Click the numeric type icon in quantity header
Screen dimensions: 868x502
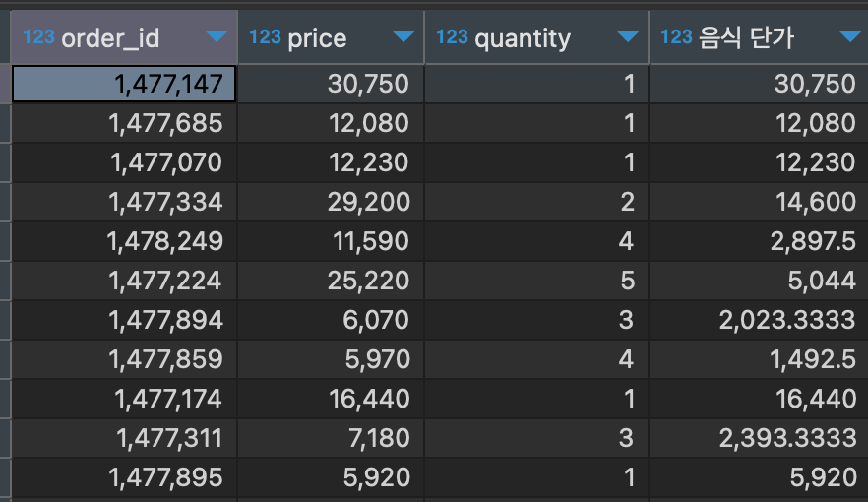pyautogui.click(x=452, y=37)
